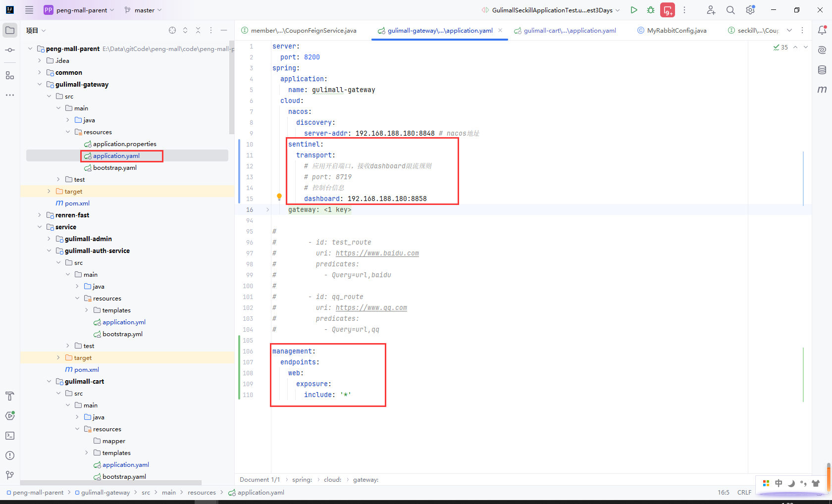The width and height of the screenshot is (832, 504).
Task: Switch to gulimall-cart application.yaml tab
Action: tap(565, 30)
